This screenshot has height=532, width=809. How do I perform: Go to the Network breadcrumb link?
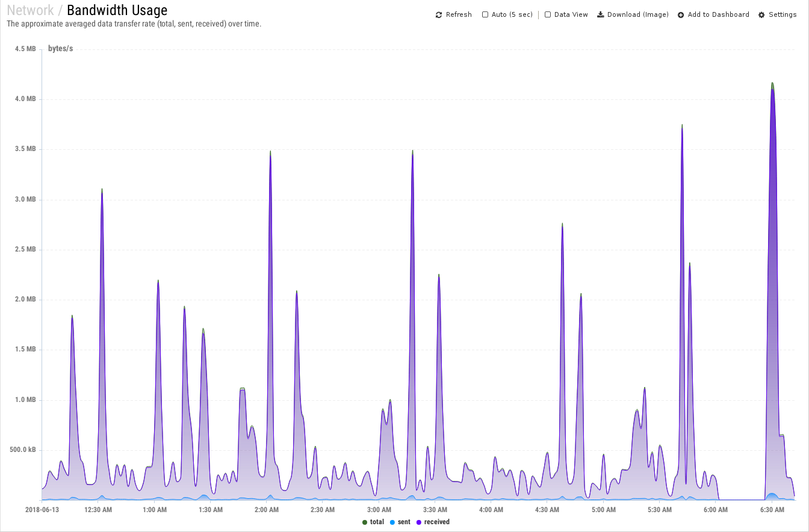pyautogui.click(x=30, y=10)
